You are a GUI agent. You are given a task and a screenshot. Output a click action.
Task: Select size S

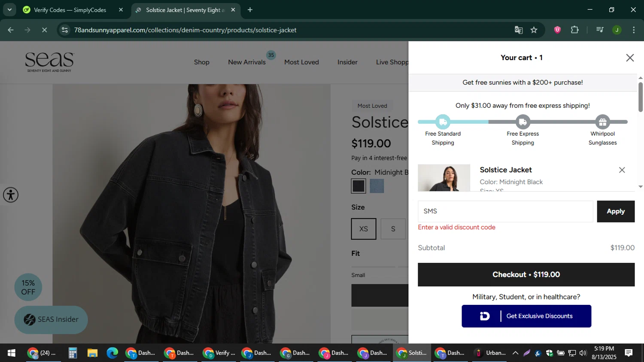pyautogui.click(x=393, y=229)
